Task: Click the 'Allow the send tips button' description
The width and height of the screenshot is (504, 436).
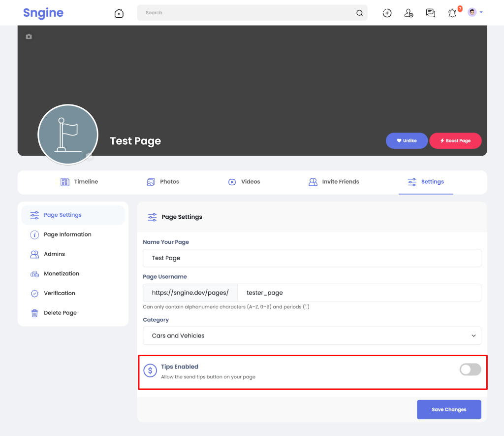Action: click(208, 377)
